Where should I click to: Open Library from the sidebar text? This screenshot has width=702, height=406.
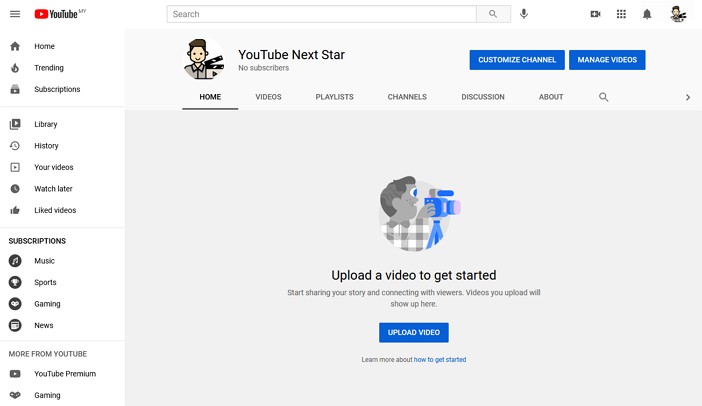click(46, 124)
